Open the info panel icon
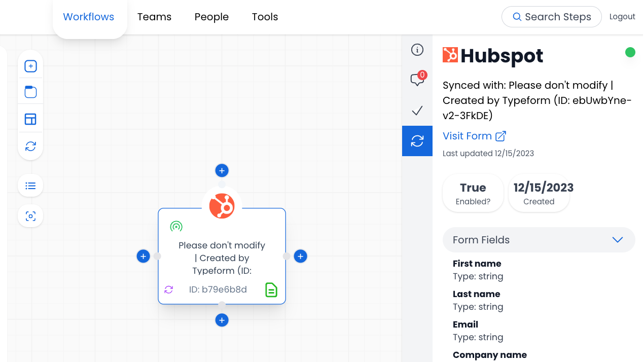Screen dimensions: 644x362 pos(417,50)
